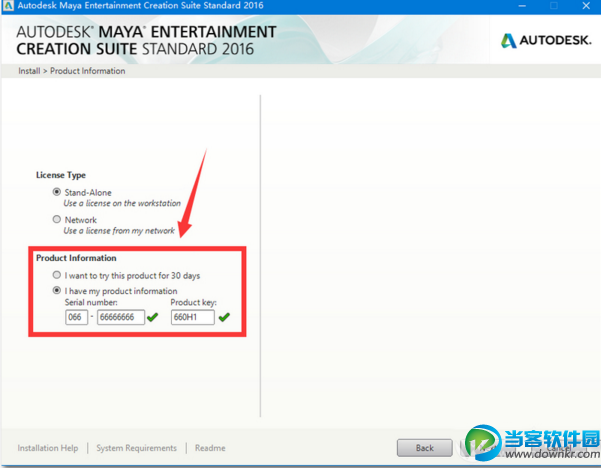This screenshot has height=468, width=601.
Task: Open the Readme link
Action: tap(210, 448)
